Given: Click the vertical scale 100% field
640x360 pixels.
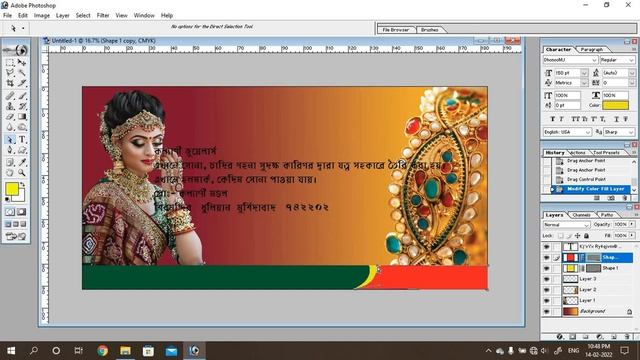Looking at the screenshot, I should click(567, 95).
